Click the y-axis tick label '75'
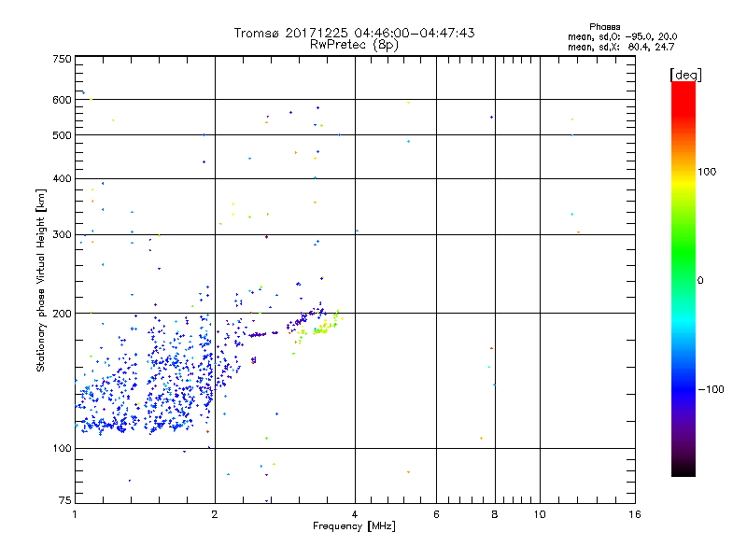Screen dimensions: 747x560 [x=65, y=500]
